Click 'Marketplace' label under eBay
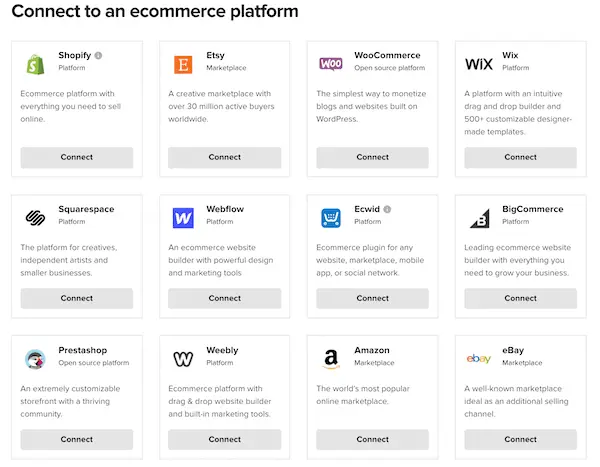 pos(522,363)
